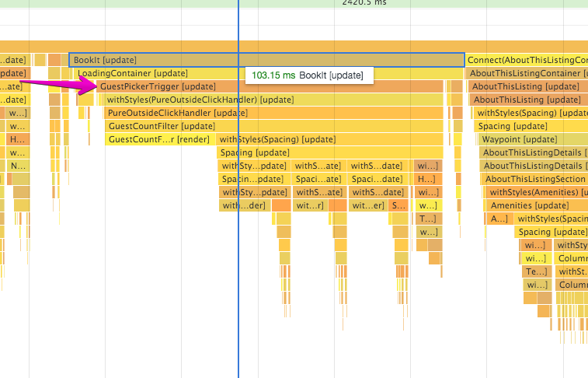Viewport: 588px width, 378px height.
Task: Select PureOutsideClickHandler [update] entry
Action: (273, 113)
